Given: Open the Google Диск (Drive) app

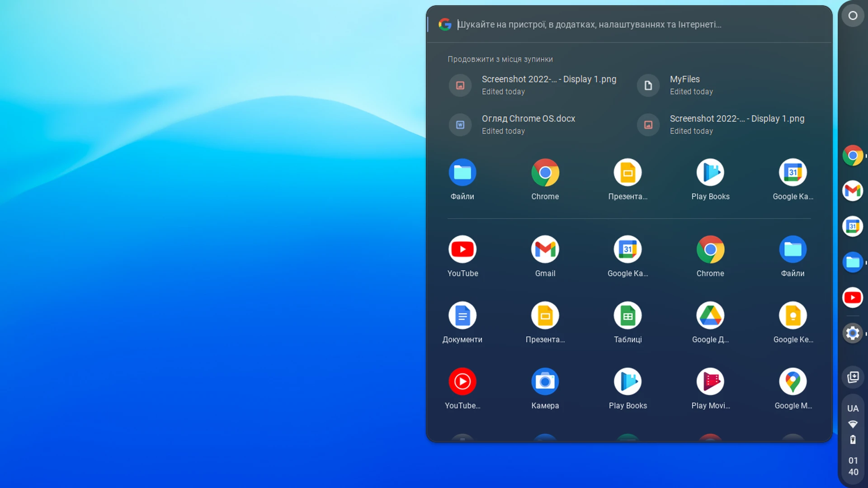Looking at the screenshot, I should 710,315.
